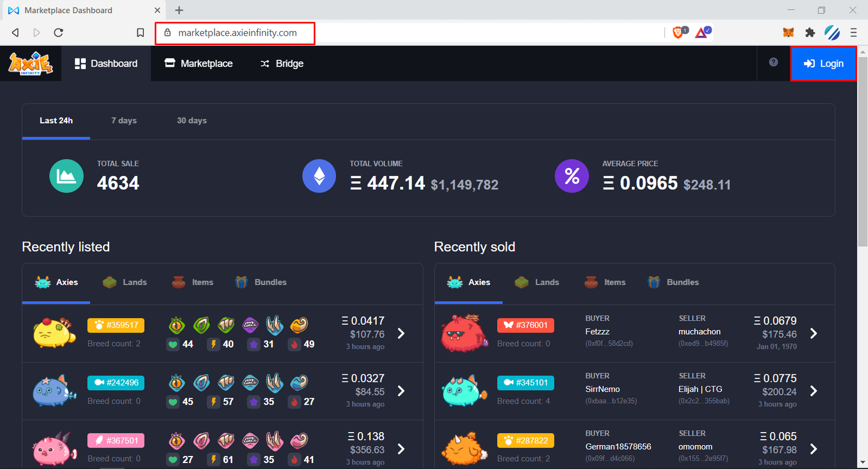Click the yellow #287822 ID badge

pos(526,440)
